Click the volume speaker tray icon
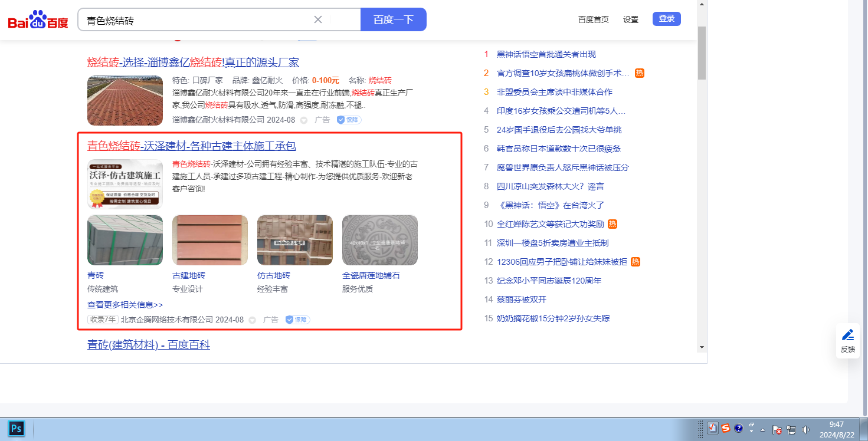The image size is (868, 441). (806, 430)
